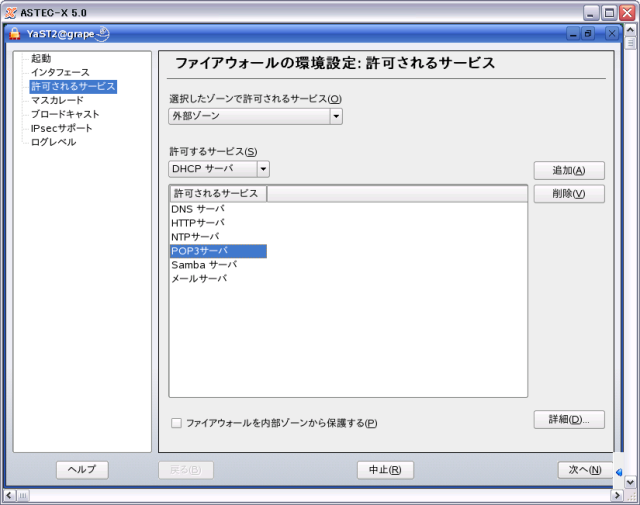Expand the DHCP サーバ service dropdown
Viewport: 640px width, 505px height.
point(263,169)
